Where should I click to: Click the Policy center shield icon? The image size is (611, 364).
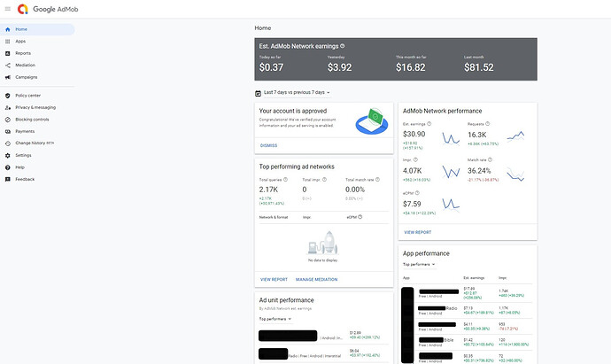click(x=7, y=95)
